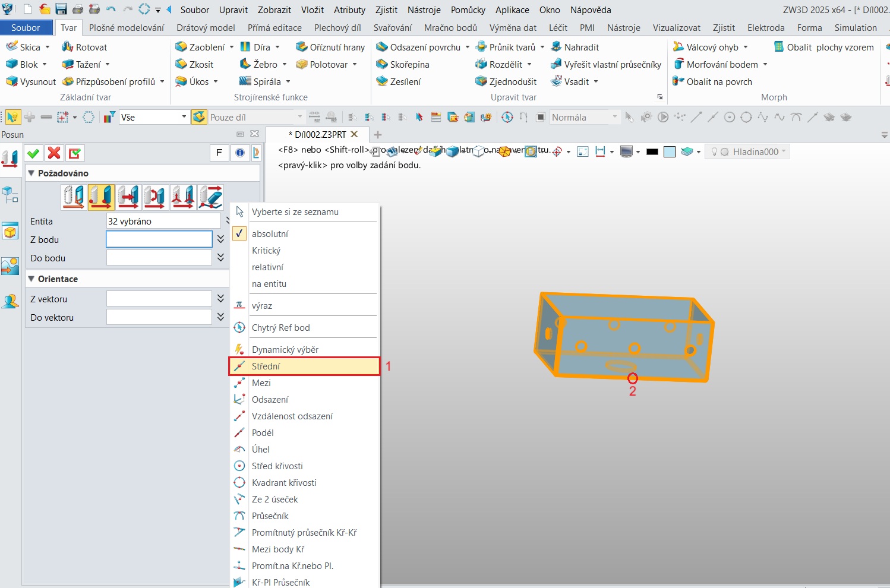Click the F button in Posun panel

[219, 153]
